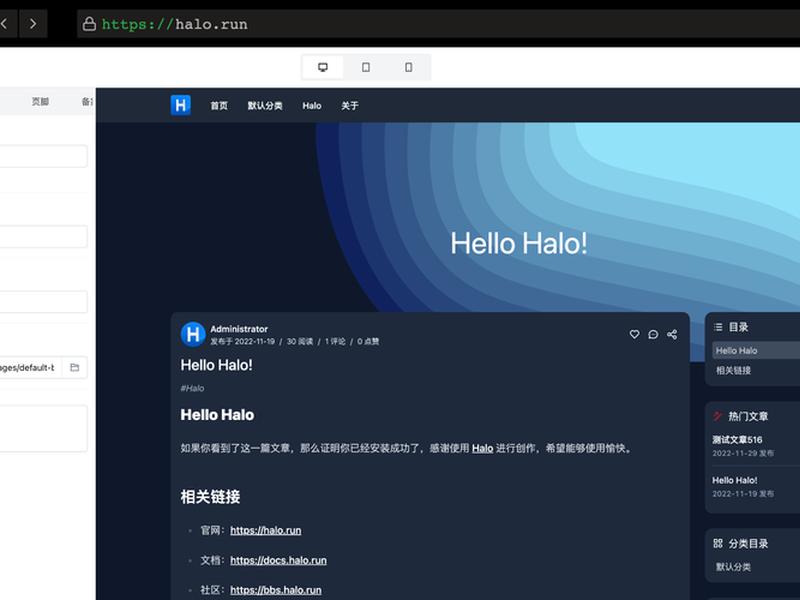Click the ages/default-t path input field
The height and width of the screenshot is (600, 800).
point(31,367)
